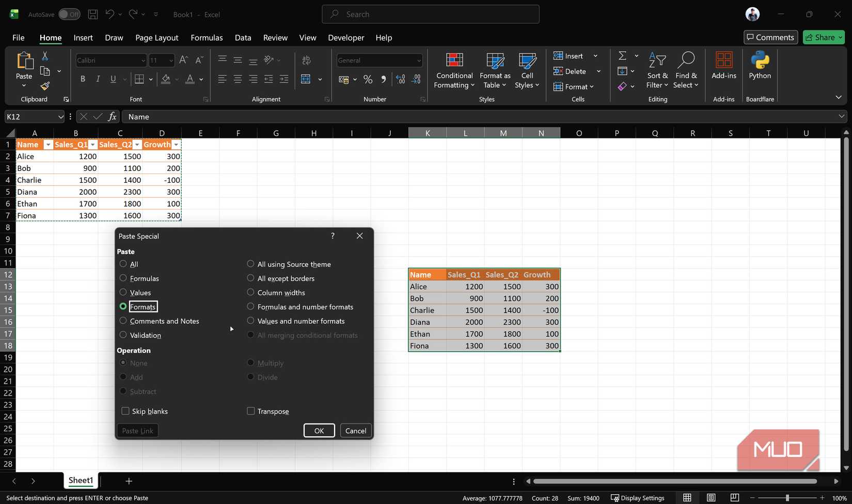Open Cell Styles gallery

pos(527,71)
